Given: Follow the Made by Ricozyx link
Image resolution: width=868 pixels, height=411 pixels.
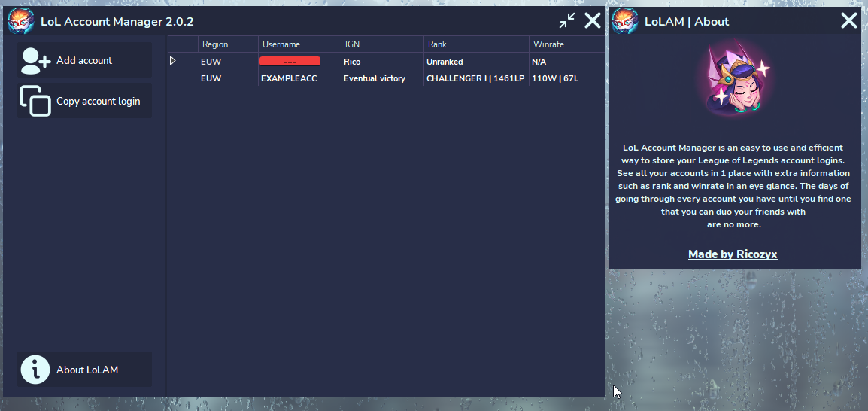Looking at the screenshot, I should click(733, 254).
